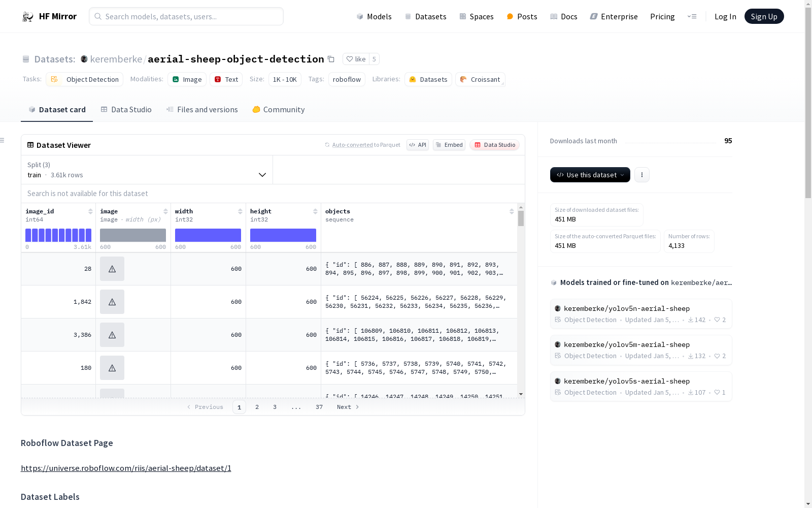This screenshot has height=508, width=812.
Task: Click Log In link
Action: [725, 17]
